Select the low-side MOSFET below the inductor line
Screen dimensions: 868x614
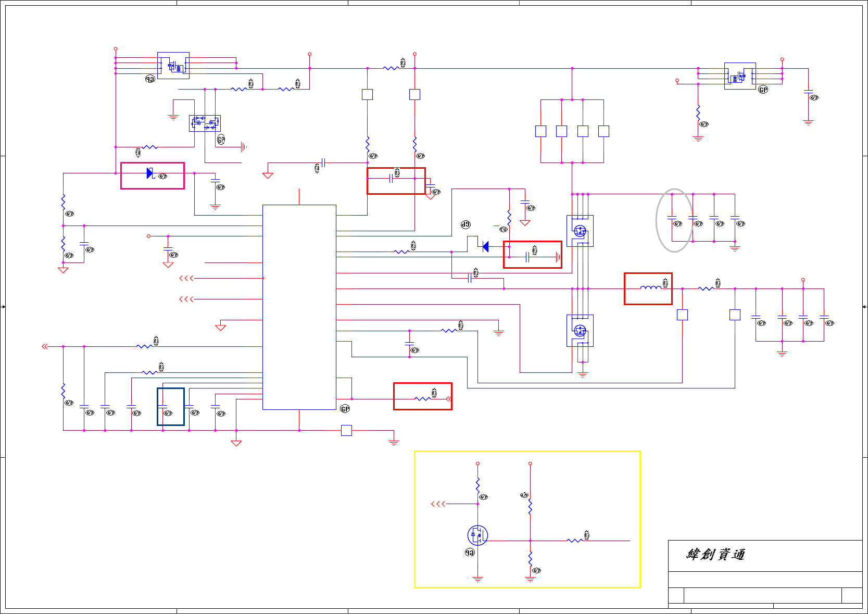coord(580,330)
